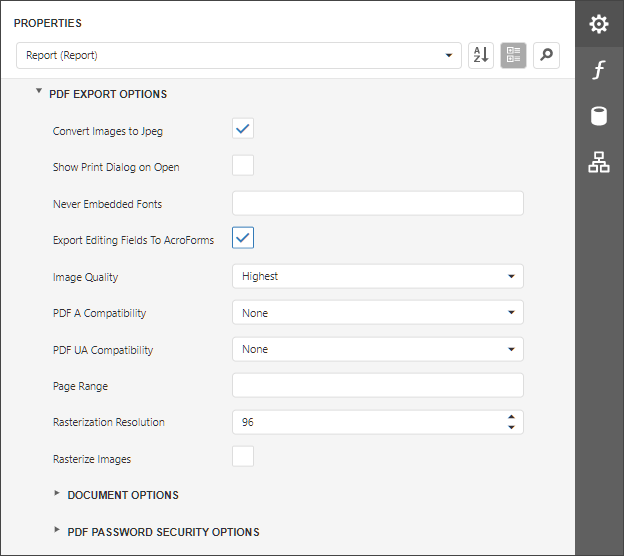Click the Image Quality label
The width and height of the screenshot is (624, 556).
tap(86, 277)
